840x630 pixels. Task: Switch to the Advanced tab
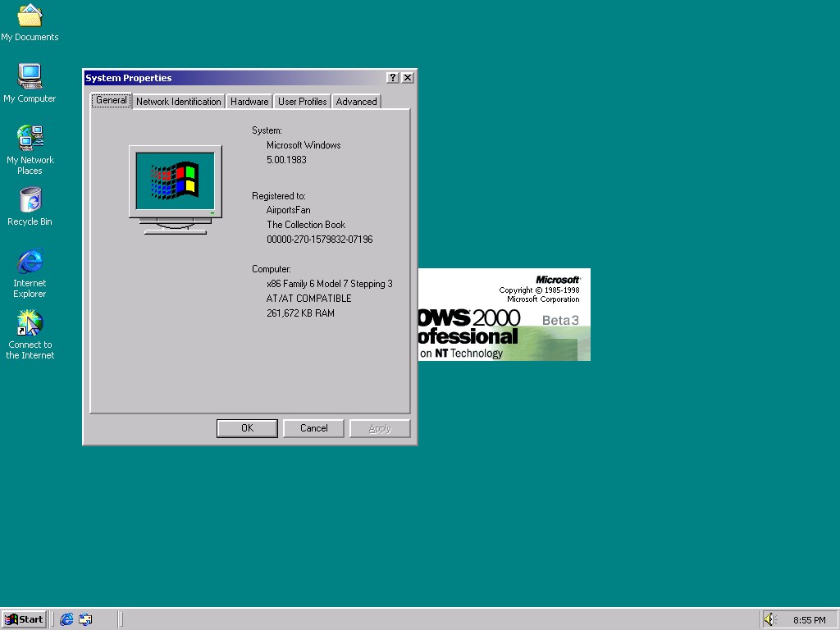click(x=356, y=101)
